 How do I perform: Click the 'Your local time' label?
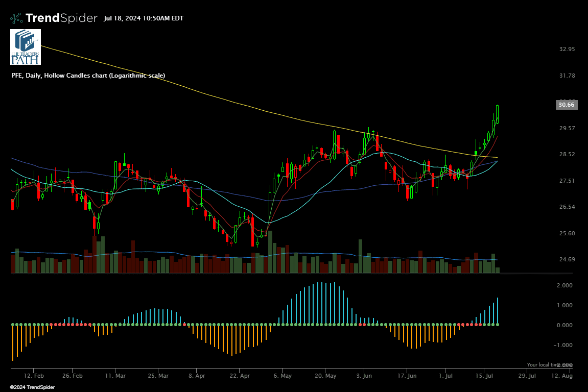tap(543, 364)
